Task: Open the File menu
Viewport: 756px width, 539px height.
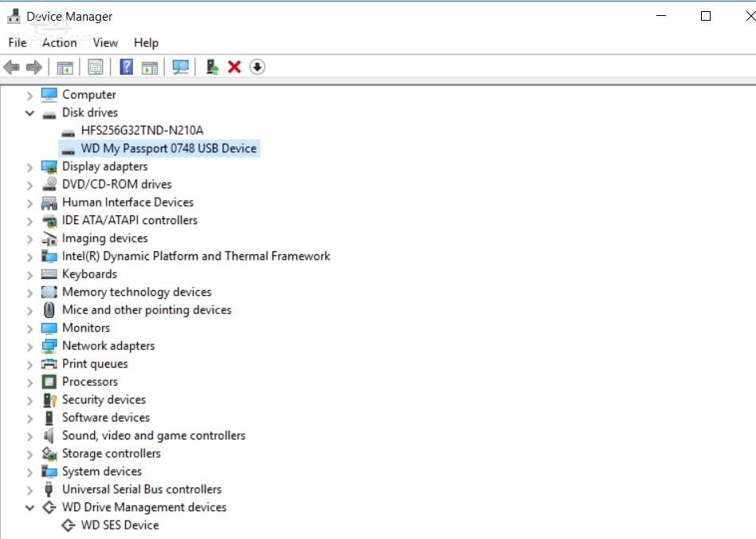Action: point(18,42)
